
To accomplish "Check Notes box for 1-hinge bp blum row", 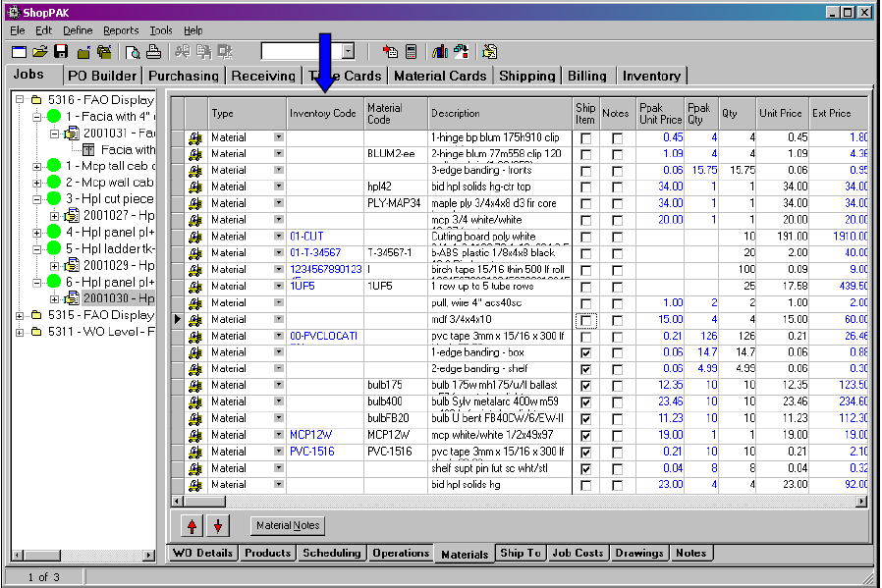I will [x=617, y=138].
